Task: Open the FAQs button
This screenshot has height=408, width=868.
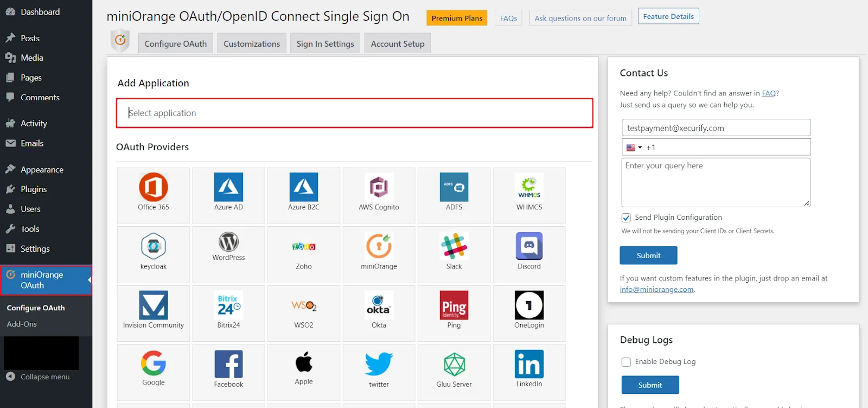Action: pyautogui.click(x=508, y=18)
